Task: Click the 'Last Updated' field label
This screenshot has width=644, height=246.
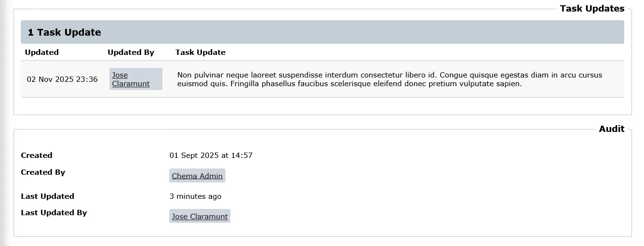Action: [x=48, y=196]
